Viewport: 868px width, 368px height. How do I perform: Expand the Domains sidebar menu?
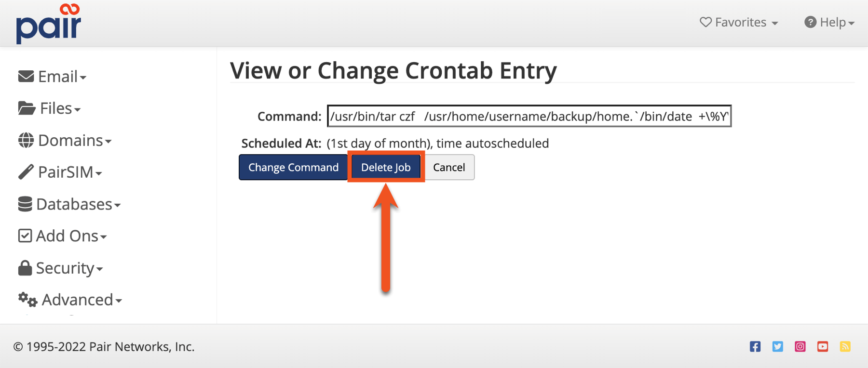coord(65,141)
